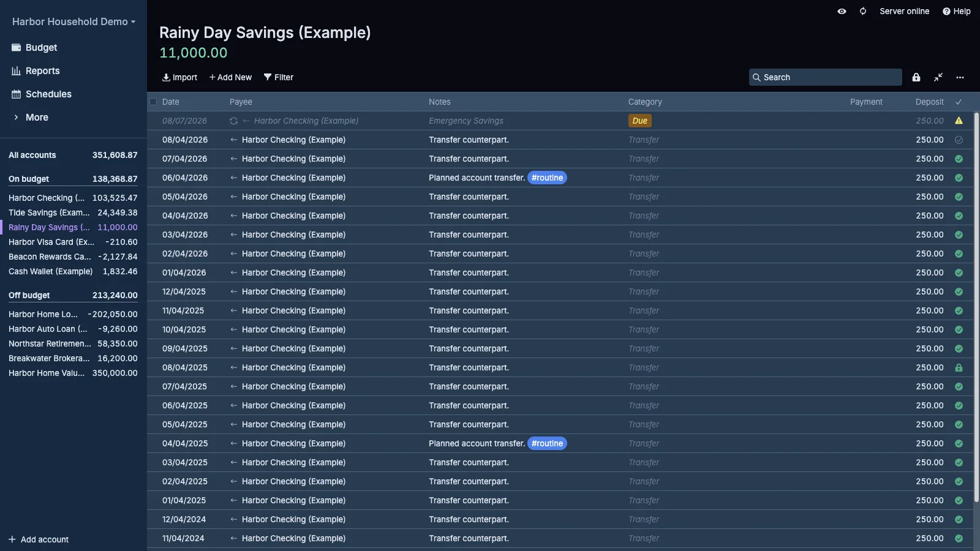The height and width of the screenshot is (551, 980).
Task: Select On budget accounts group
Action: [x=73, y=179]
